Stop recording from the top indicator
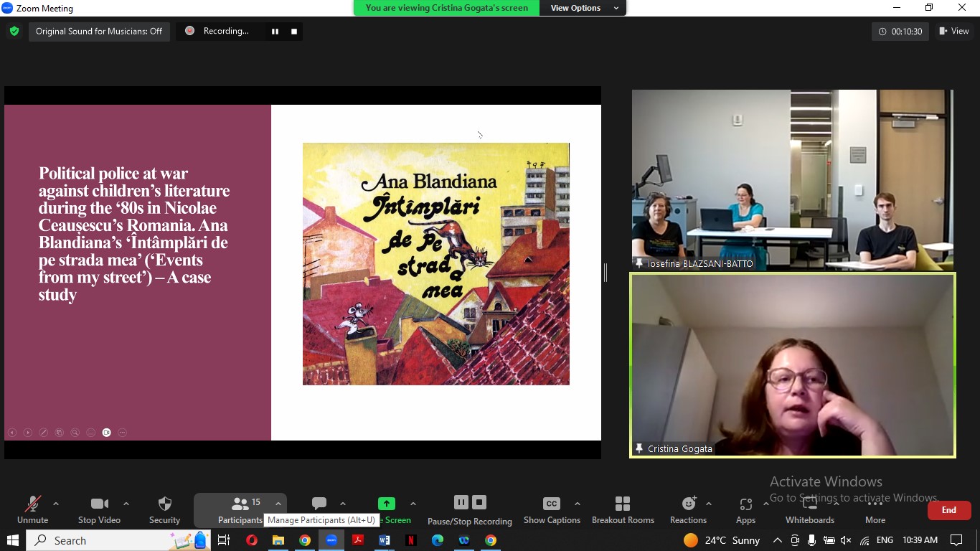The image size is (980, 551). click(x=293, y=32)
